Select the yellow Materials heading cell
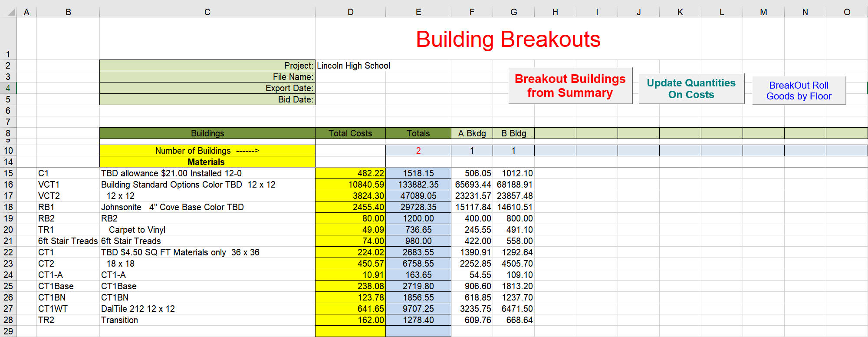 pyautogui.click(x=207, y=162)
